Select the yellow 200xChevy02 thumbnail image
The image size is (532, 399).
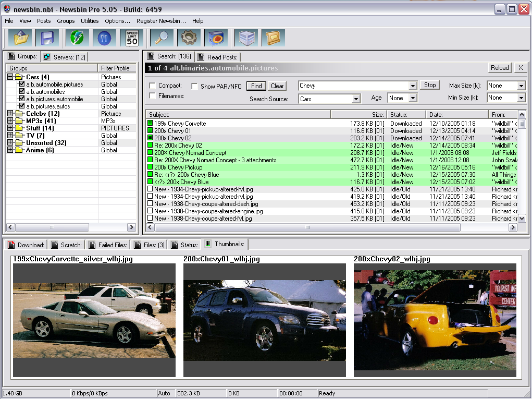[435, 320]
